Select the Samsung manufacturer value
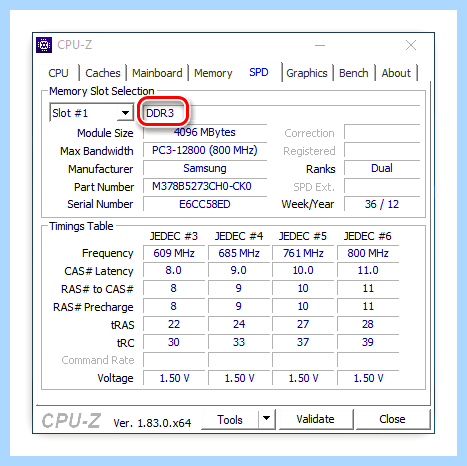467x466 pixels. 205,168
